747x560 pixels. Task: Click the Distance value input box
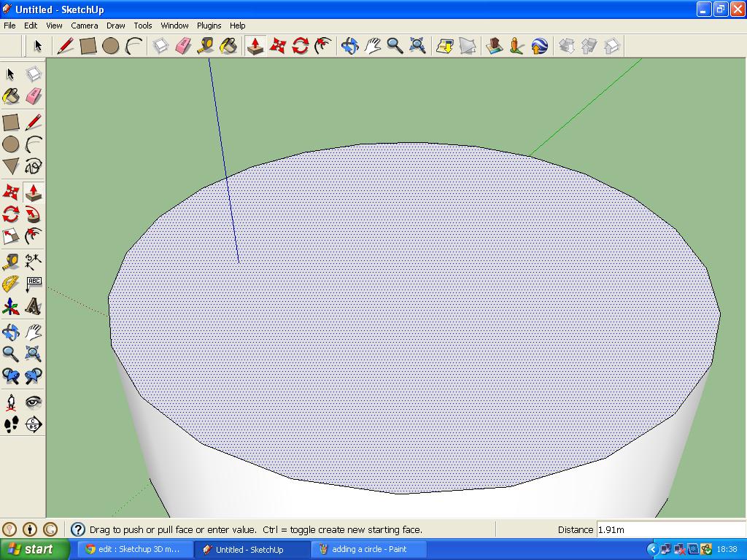coord(671,529)
